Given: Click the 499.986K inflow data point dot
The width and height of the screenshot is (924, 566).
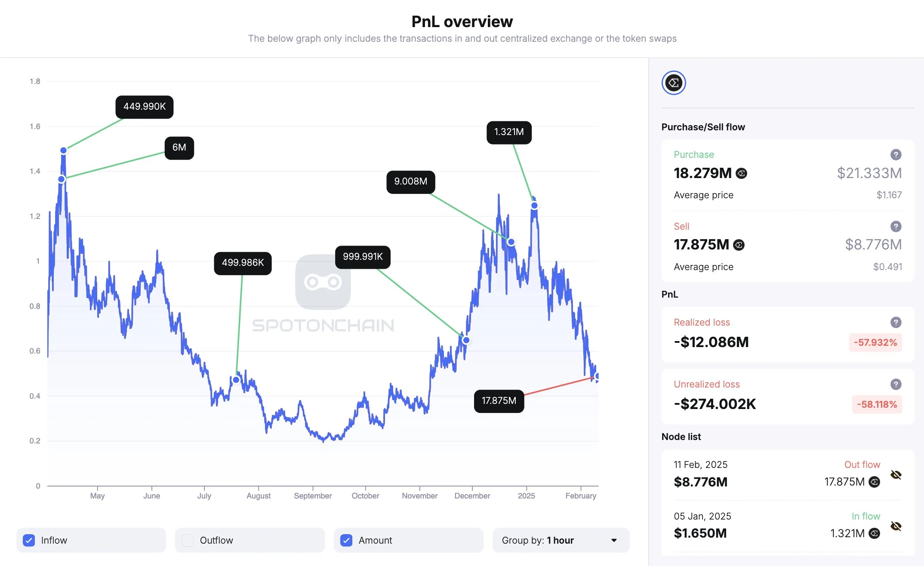Looking at the screenshot, I should (x=236, y=380).
